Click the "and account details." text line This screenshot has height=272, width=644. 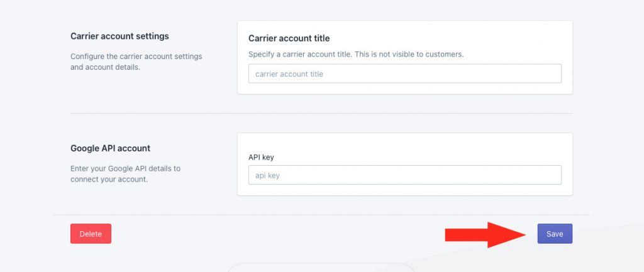click(x=106, y=67)
